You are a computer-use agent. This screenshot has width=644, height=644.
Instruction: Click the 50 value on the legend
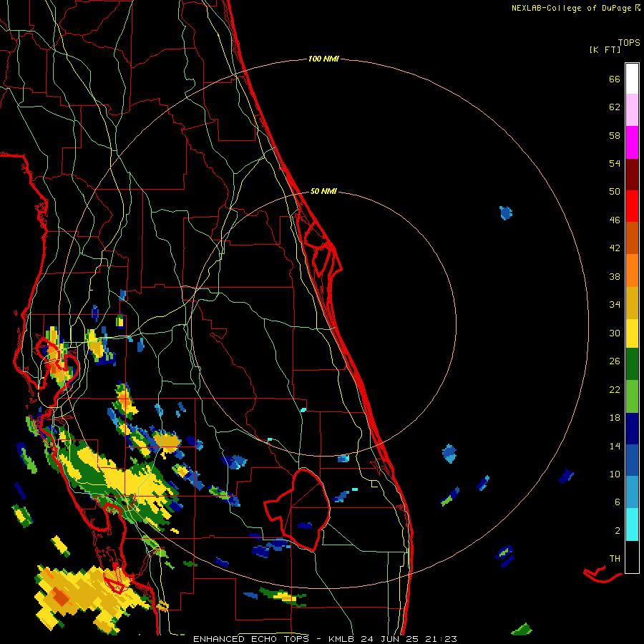pos(615,192)
